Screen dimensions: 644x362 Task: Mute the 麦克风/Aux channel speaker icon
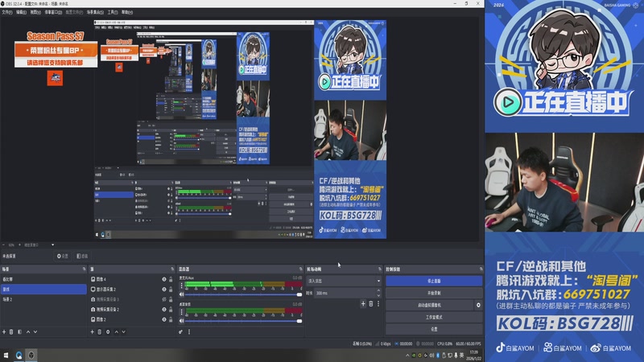[x=182, y=294]
